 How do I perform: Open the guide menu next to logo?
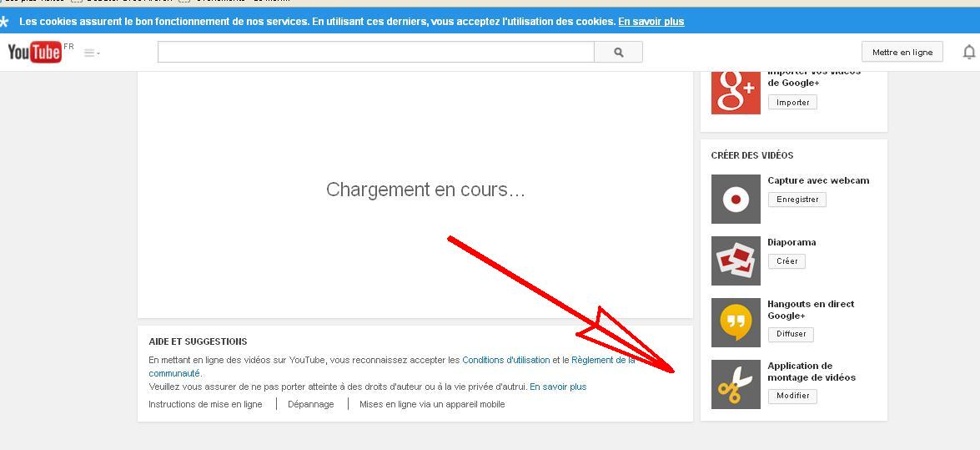[92, 53]
